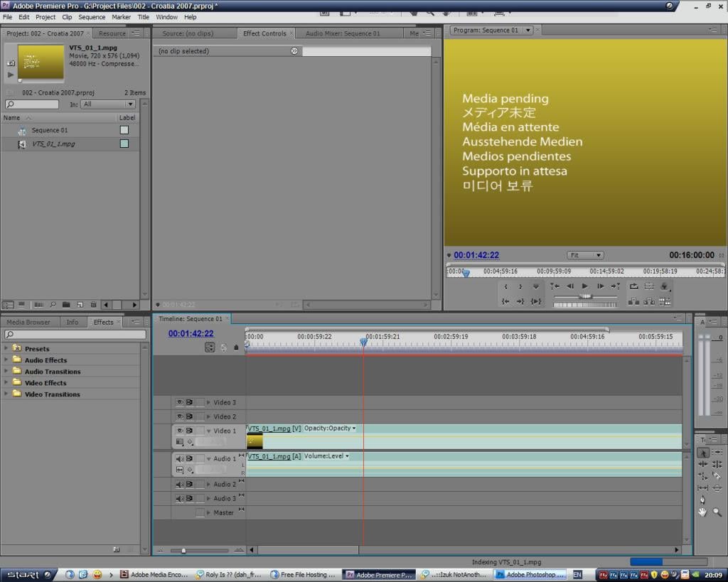Click Step Forward in Program monitor

tap(601, 286)
